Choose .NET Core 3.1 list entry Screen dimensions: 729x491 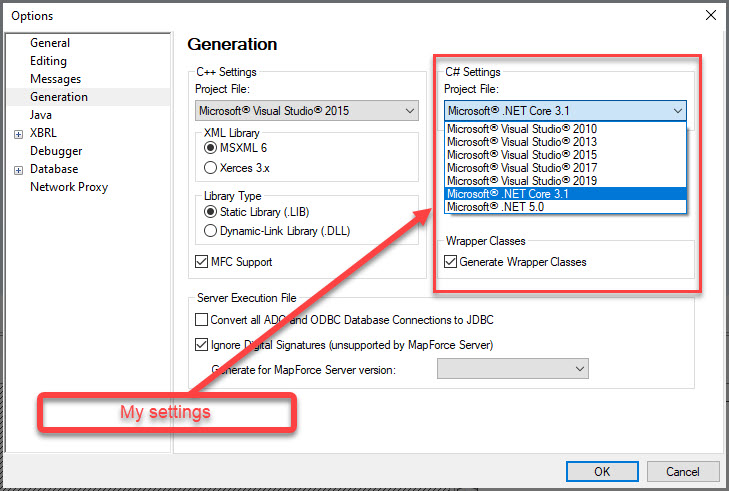coord(565,194)
